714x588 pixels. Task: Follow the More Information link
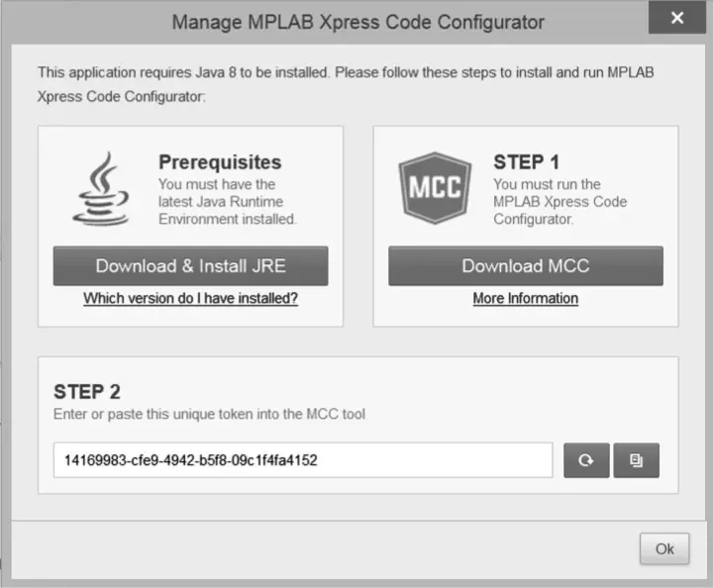[525, 298]
